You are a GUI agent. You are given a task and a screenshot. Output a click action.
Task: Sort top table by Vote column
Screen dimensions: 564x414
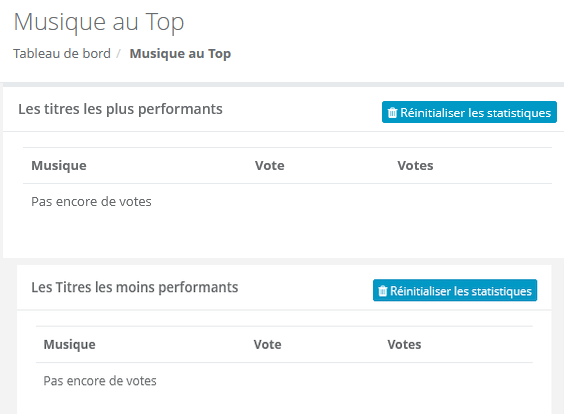[270, 165]
